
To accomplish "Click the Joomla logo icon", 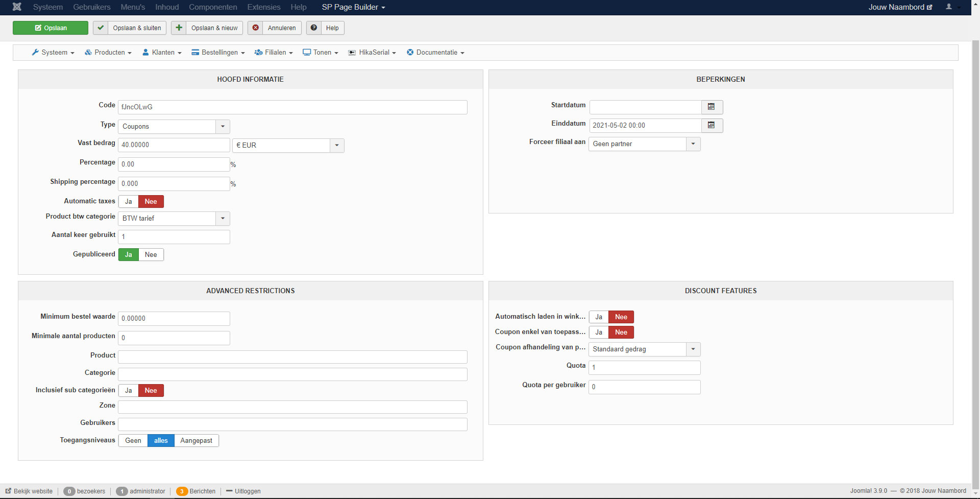I will point(17,7).
